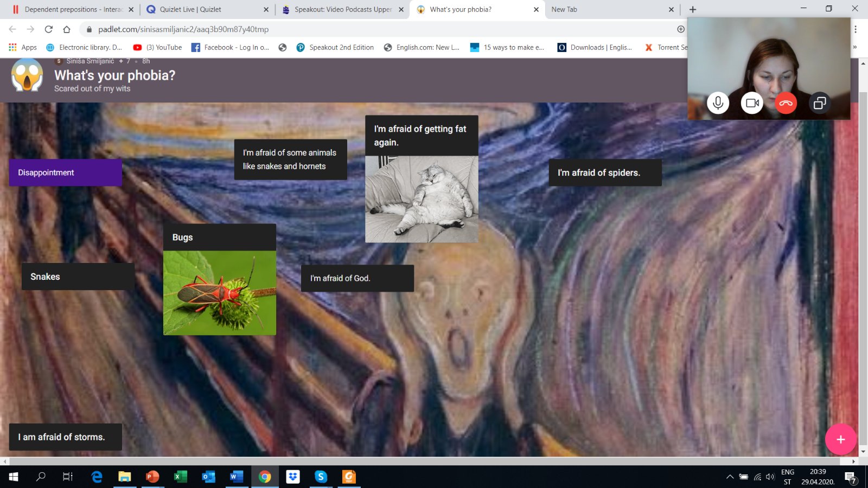The width and height of the screenshot is (868, 488).
Task: Show hidden system tray icons
Action: tap(730, 477)
